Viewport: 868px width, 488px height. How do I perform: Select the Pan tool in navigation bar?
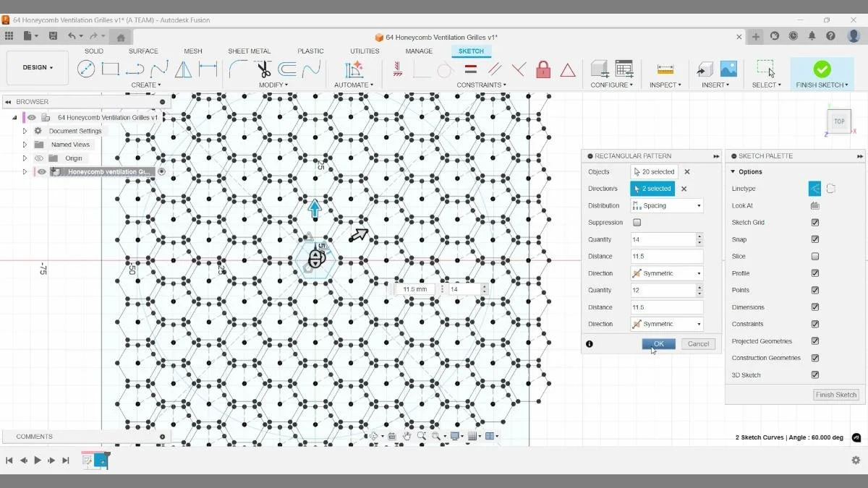(407, 436)
